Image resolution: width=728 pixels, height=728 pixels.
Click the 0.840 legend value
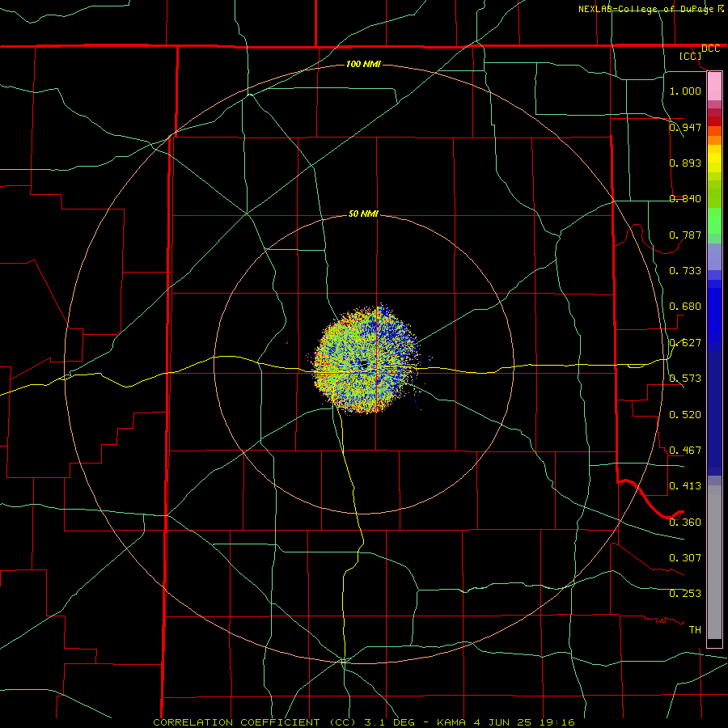click(x=685, y=199)
